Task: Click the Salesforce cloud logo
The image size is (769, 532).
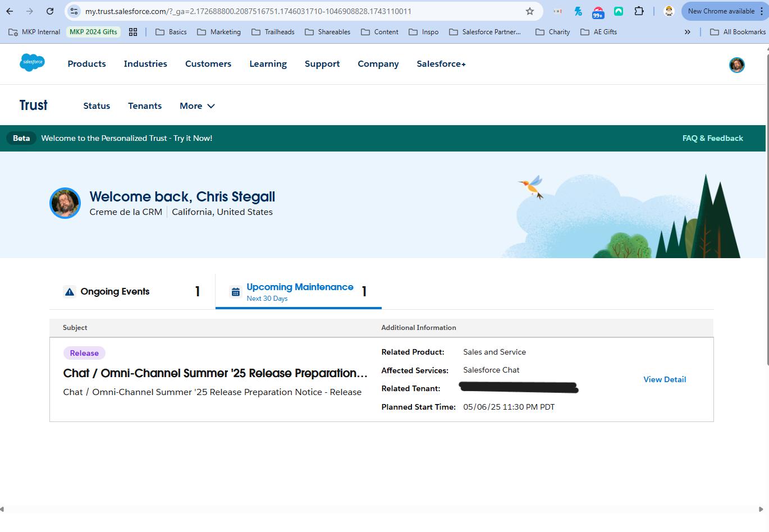Action: pos(32,63)
